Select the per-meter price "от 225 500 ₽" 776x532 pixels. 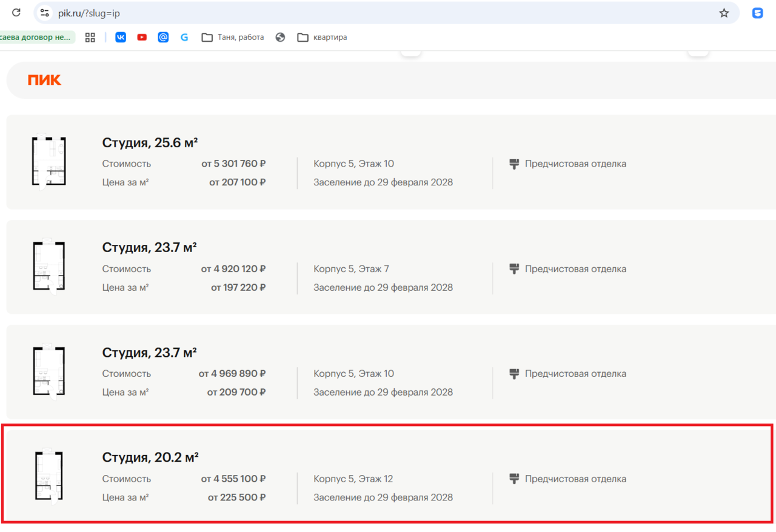click(237, 497)
